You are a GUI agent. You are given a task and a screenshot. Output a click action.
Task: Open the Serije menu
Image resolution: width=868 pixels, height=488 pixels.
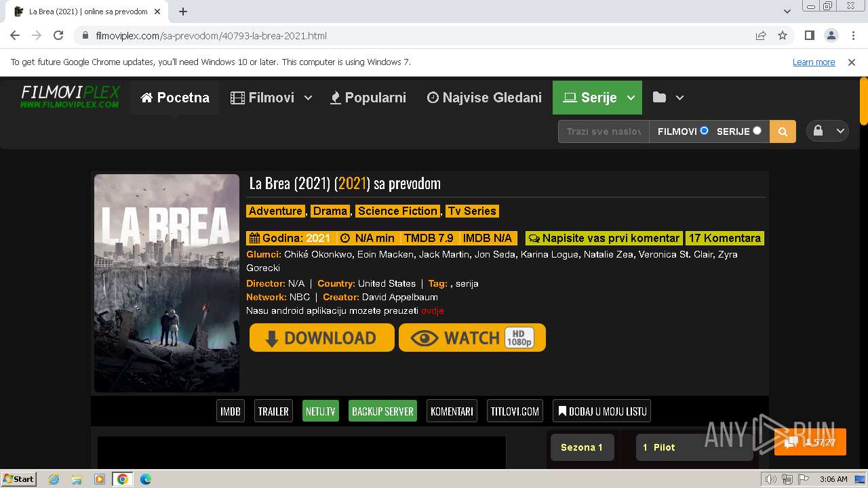[x=590, y=98]
